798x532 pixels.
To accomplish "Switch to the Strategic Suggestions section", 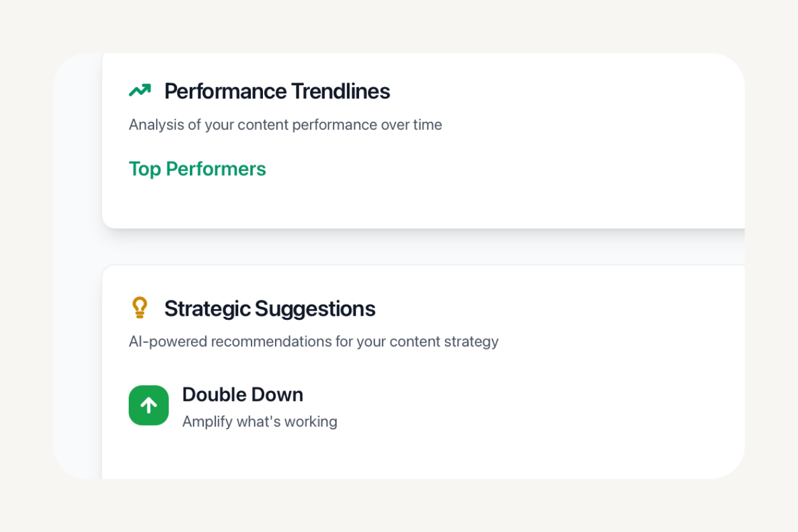I will coord(270,308).
